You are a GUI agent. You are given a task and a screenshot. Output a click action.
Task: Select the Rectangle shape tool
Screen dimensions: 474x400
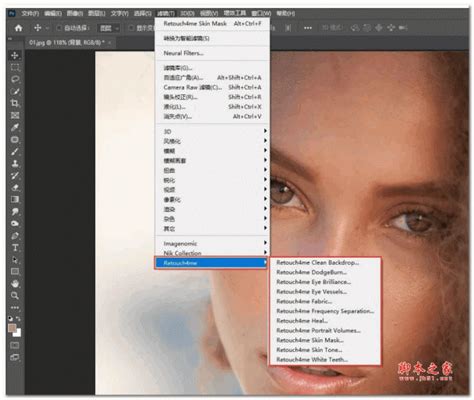(x=15, y=272)
